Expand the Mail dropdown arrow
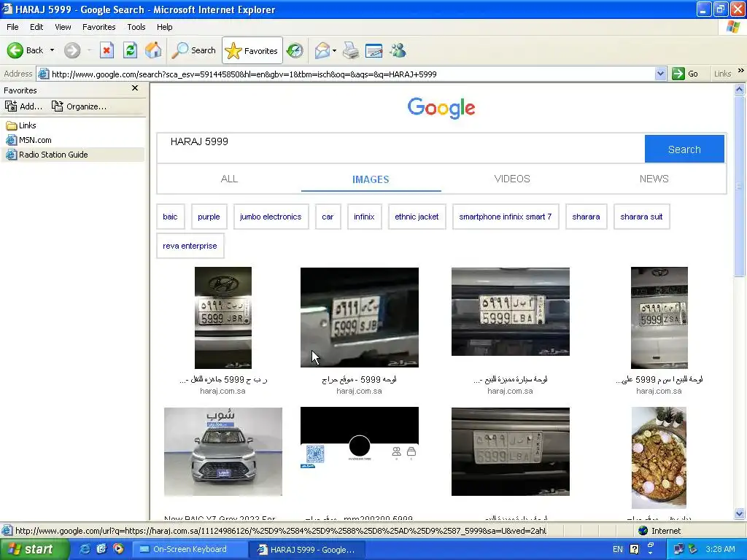 tap(334, 50)
